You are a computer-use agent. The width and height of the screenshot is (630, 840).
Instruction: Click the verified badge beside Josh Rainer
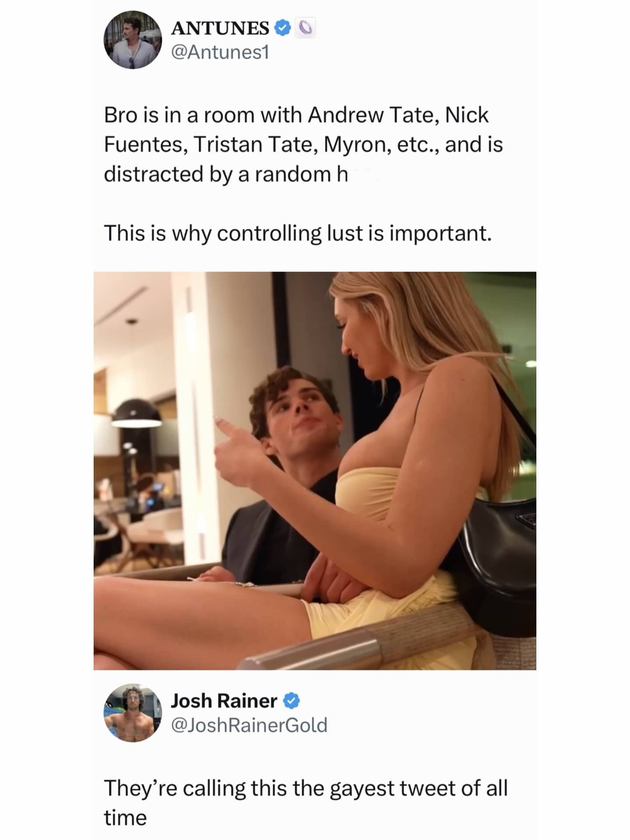[x=291, y=701]
